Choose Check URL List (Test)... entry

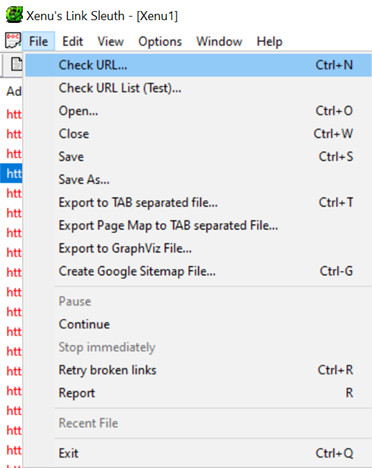[198, 88]
